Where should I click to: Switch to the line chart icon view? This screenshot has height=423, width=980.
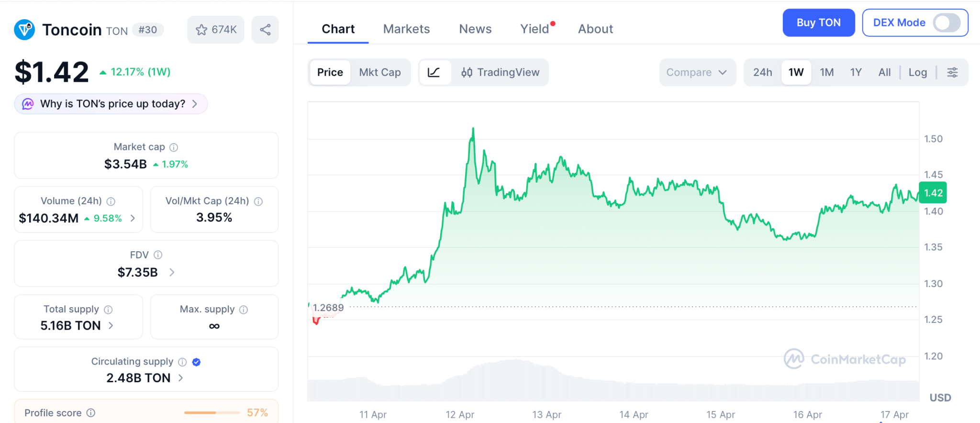pyautogui.click(x=434, y=72)
